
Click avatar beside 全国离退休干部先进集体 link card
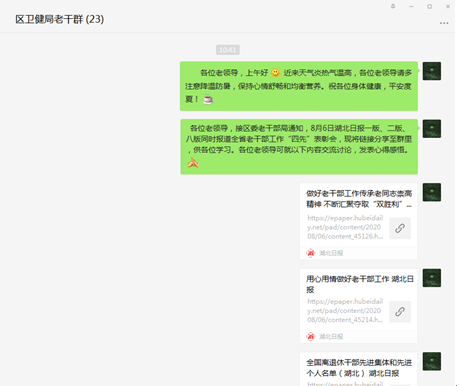(x=432, y=361)
